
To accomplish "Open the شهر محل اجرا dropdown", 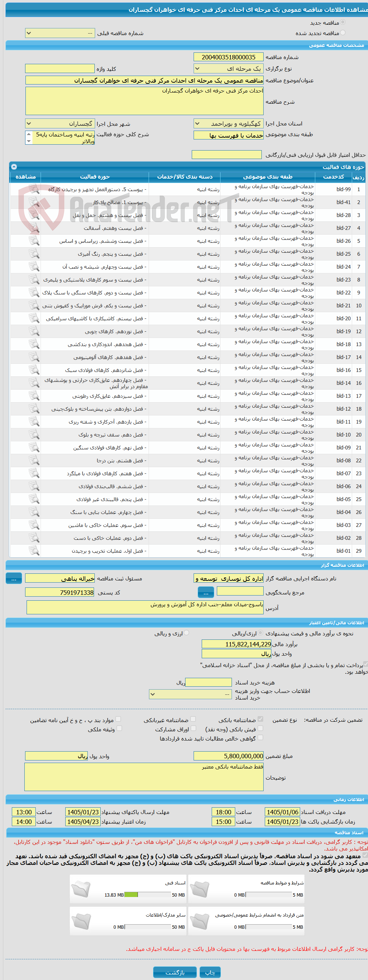I will [60, 124].
